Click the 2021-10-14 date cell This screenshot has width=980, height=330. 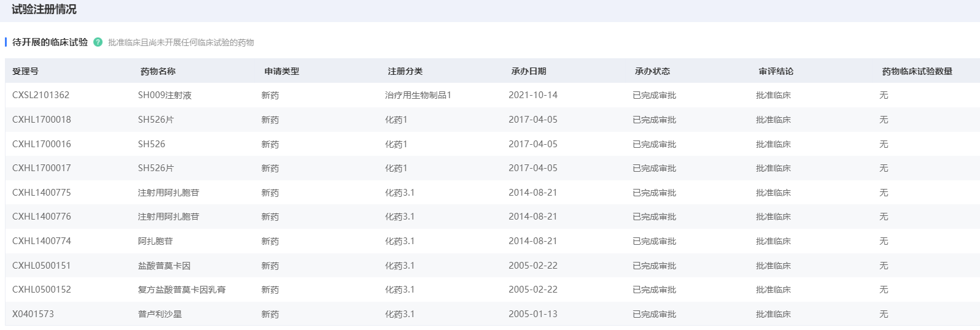tap(533, 95)
